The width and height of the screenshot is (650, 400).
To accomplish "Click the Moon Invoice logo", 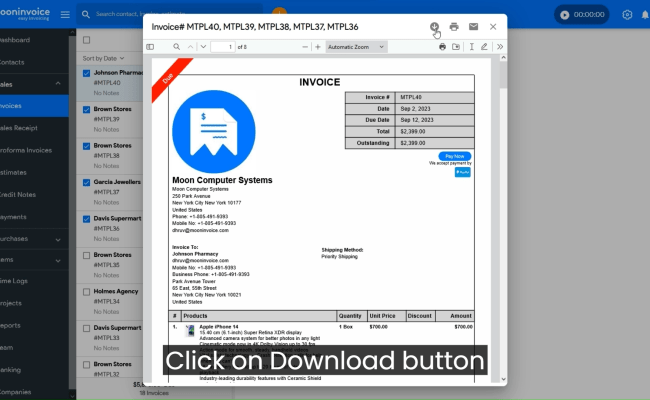I will pos(25,13).
